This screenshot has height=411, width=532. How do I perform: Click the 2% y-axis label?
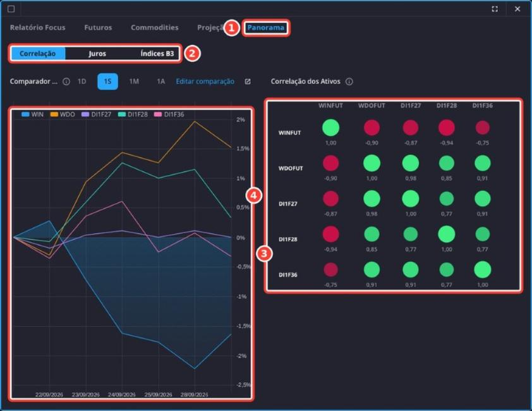(x=241, y=120)
